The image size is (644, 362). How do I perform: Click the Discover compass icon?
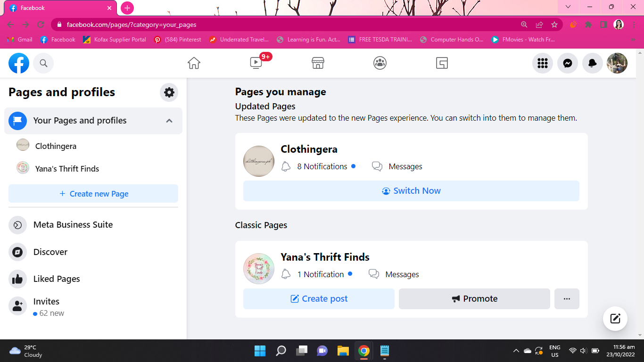pyautogui.click(x=17, y=252)
